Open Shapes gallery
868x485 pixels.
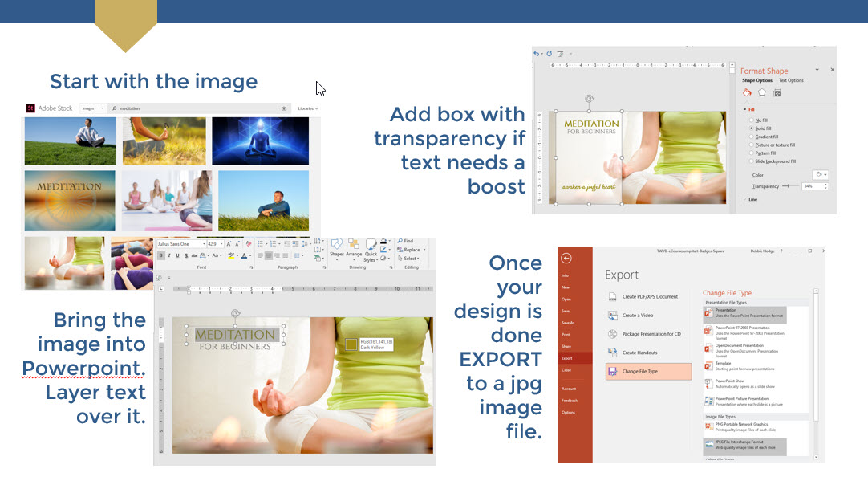337,250
